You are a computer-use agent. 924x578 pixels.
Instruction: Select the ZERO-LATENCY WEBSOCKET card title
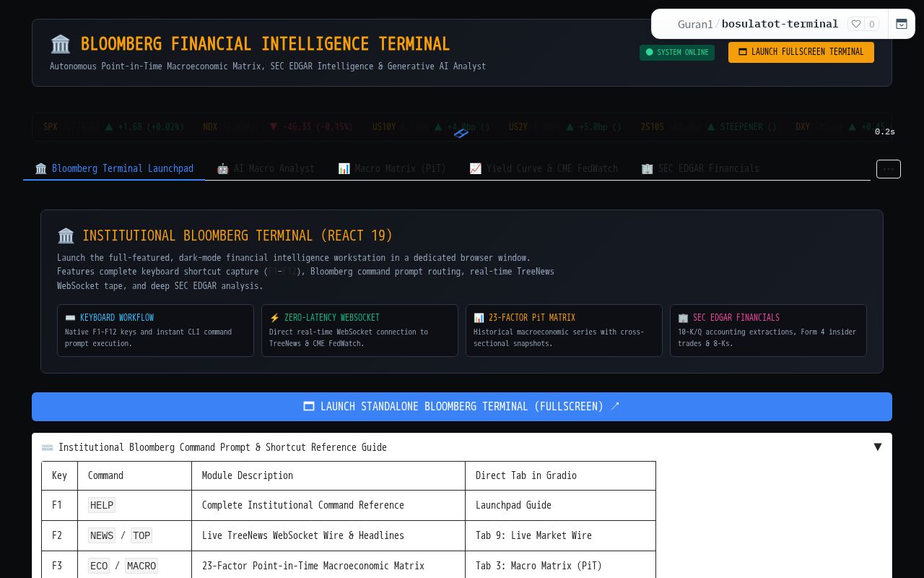click(332, 318)
